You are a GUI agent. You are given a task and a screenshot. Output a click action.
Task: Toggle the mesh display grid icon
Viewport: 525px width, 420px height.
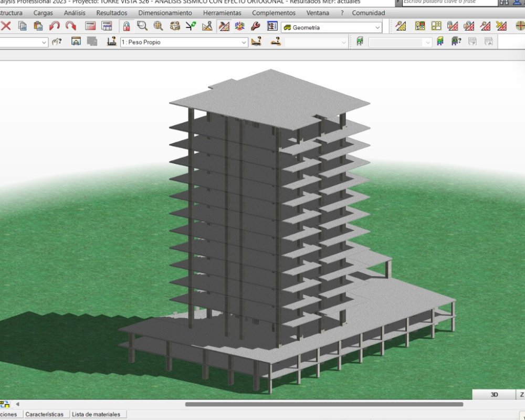[x=224, y=26]
